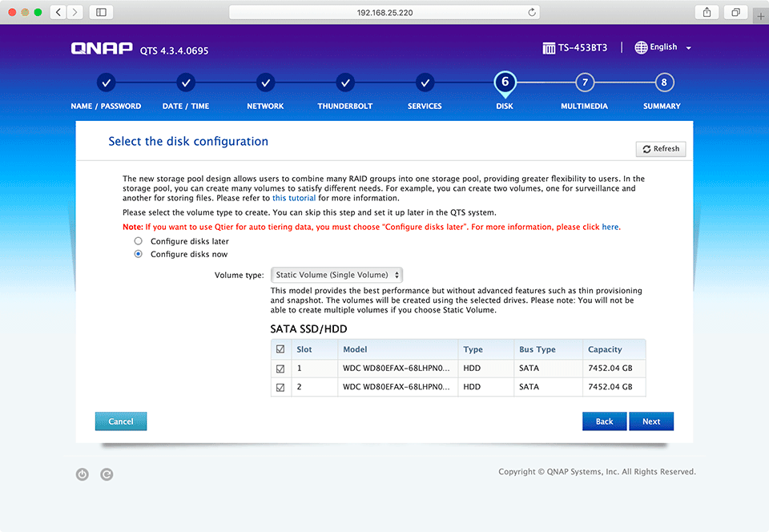769x532 pixels.
Task: Sort by Bus Type column header
Action: [x=548, y=349]
